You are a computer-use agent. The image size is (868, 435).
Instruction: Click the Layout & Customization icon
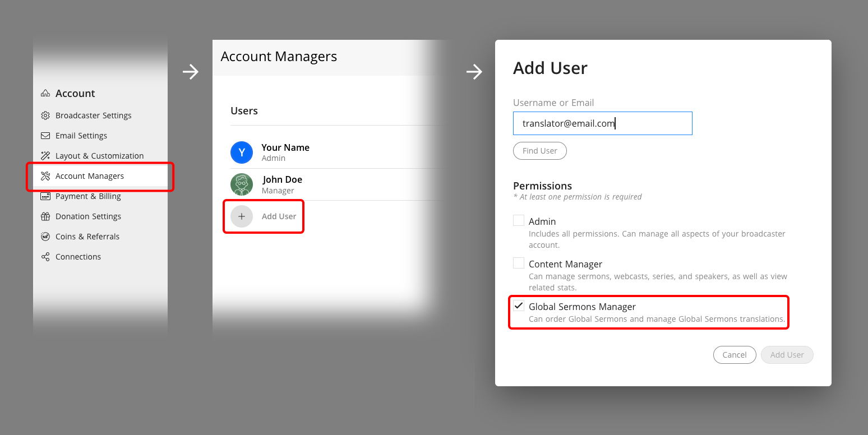45,156
